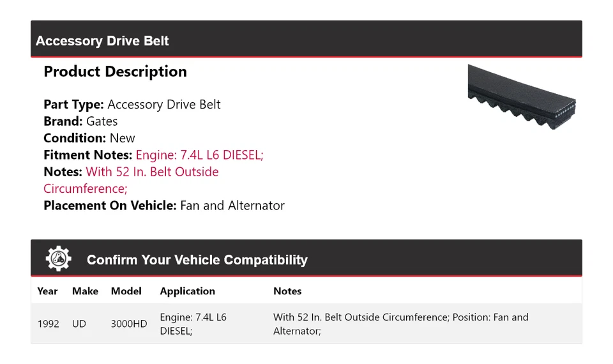613x364 pixels.
Task: Click the Brand: Gates line
Action: pos(80,121)
